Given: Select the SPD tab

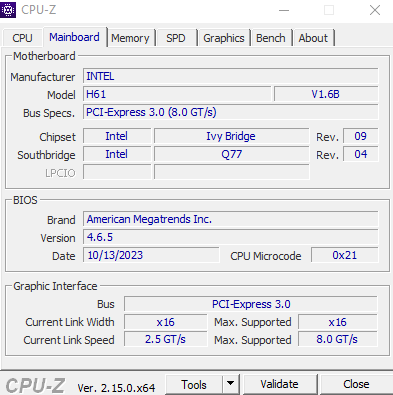Looking at the screenshot, I should point(176,38).
